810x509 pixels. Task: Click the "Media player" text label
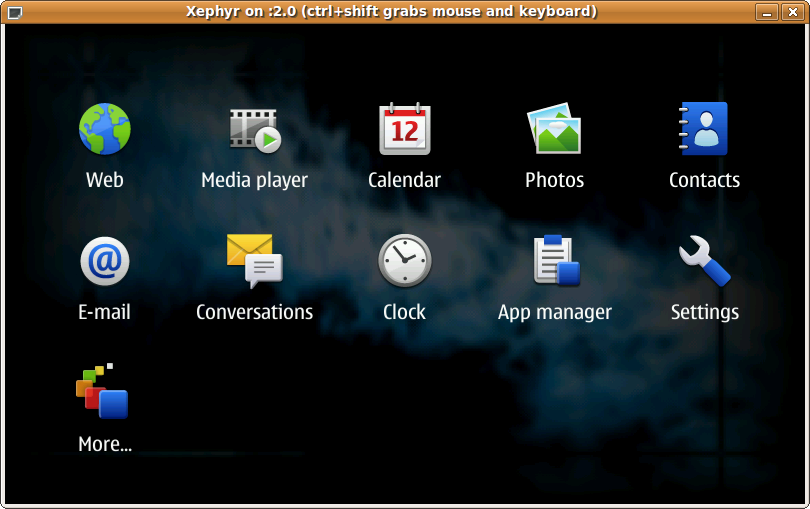point(254,181)
